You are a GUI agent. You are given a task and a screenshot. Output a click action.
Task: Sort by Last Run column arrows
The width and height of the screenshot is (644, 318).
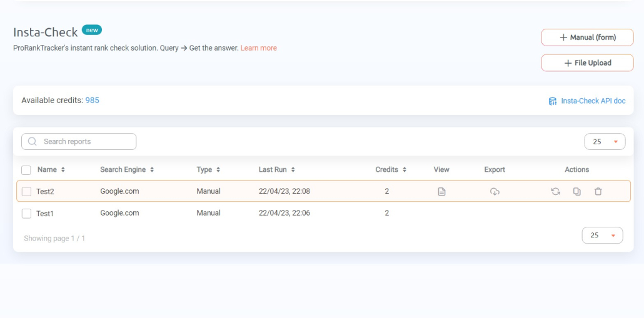click(x=293, y=169)
